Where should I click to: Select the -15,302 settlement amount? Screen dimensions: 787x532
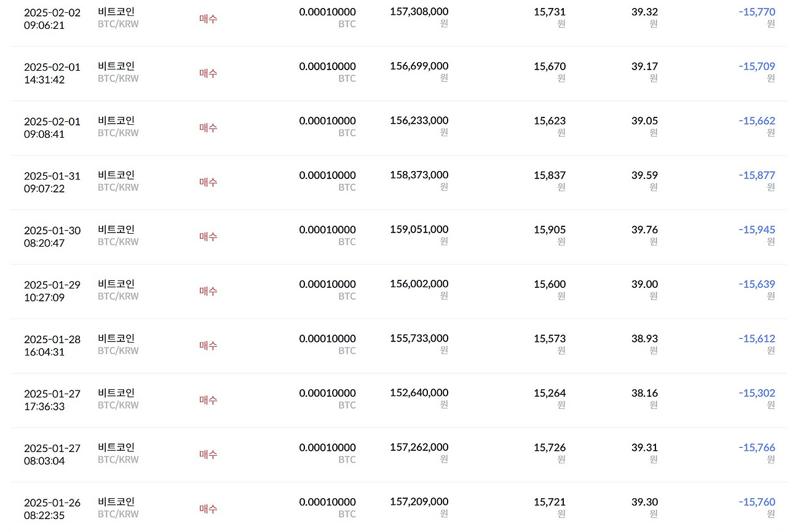(x=756, y=392)
